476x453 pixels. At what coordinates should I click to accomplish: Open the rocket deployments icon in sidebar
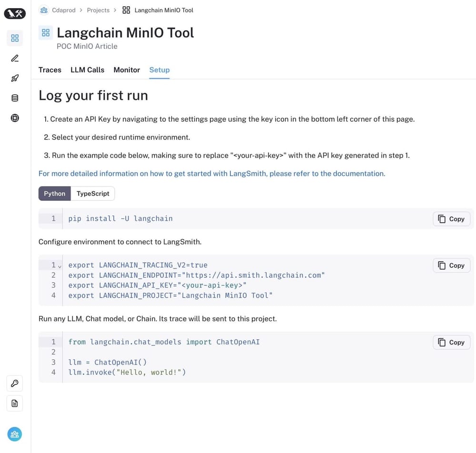(x=14, y=78)
